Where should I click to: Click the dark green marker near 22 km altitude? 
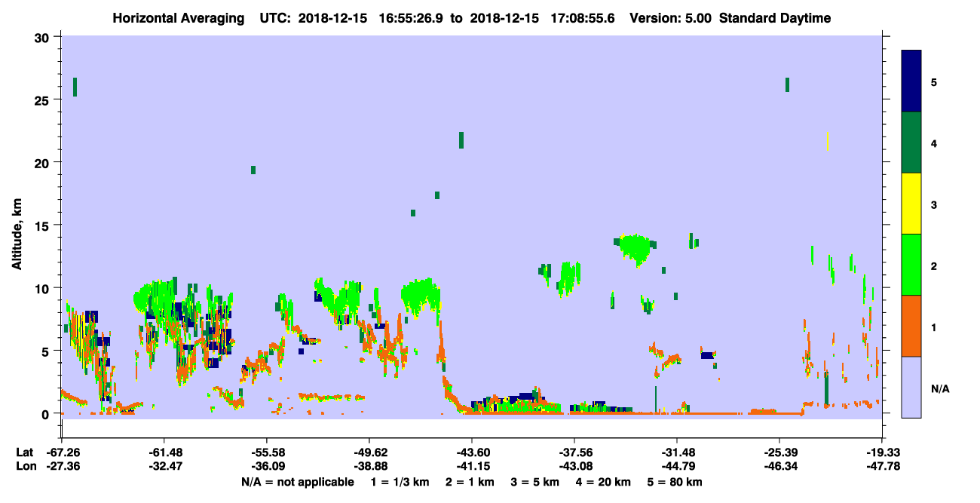(x=461, y=140)
